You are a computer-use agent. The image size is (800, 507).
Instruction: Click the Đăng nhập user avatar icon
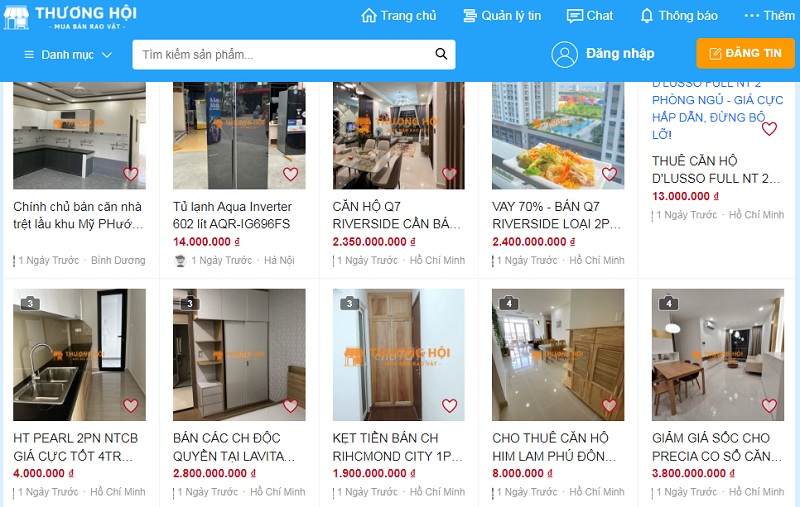pyautogui.click(x=564, y=54)
